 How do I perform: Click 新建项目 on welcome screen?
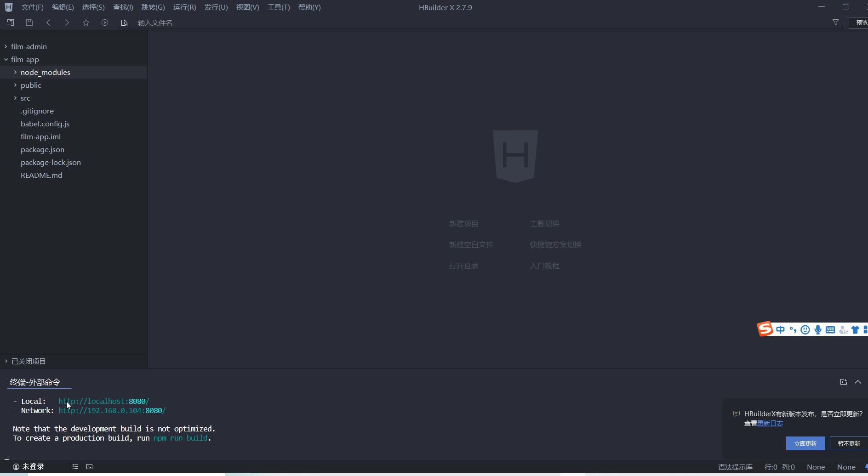tap(463, 223)
